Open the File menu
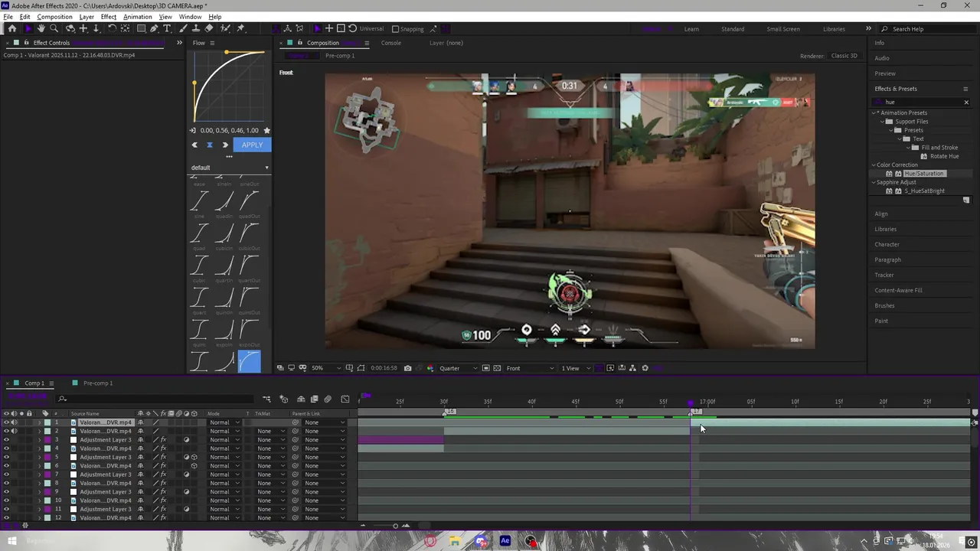The height and width of the screenshot is (551, 980). (x=8, y=17)
